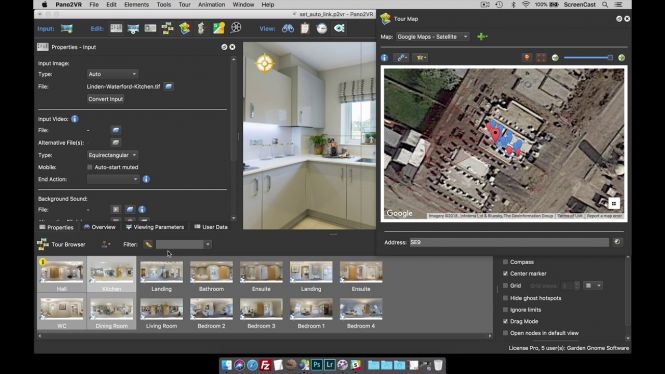Click the green plus Add Map icon
The width and height of the screenshot is (665, 374).
coord(482,37)
